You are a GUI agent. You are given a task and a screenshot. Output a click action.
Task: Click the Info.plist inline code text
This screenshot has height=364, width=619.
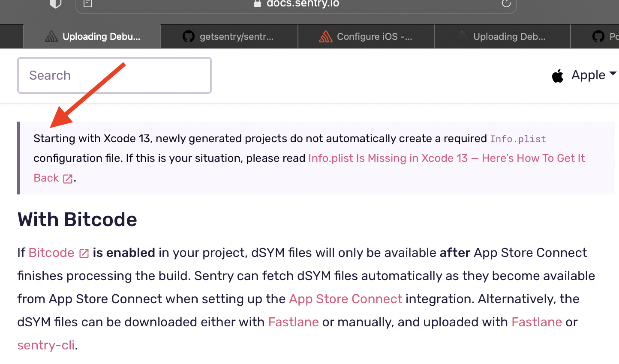[x=518, y=139]
